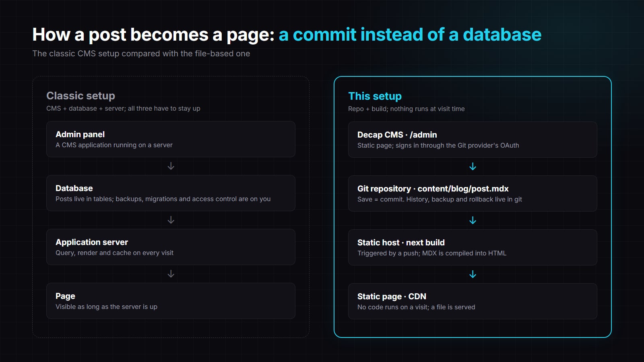644x362 pixels.
Task: Click 'Query, render and cache on every visit'
Action: tap(114, 253)
